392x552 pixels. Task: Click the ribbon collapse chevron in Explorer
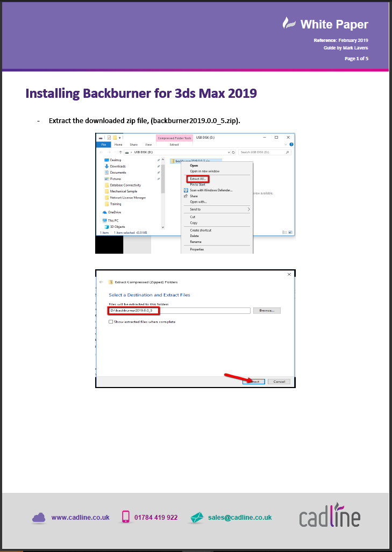[286, 145]
